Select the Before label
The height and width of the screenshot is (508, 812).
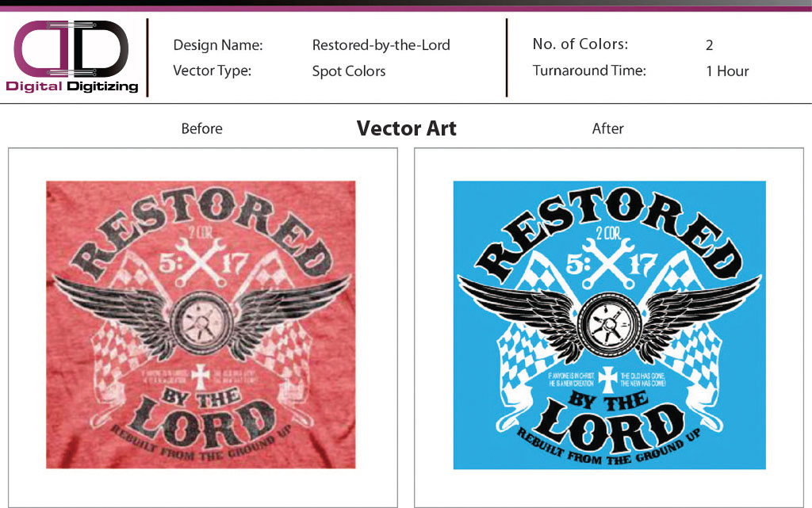[x=201, y=128]
